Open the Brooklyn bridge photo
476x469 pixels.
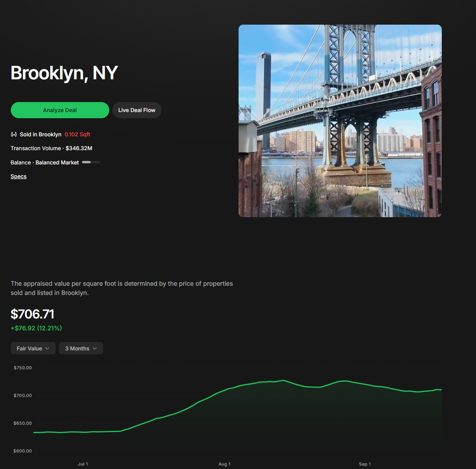tap(340, 121)
